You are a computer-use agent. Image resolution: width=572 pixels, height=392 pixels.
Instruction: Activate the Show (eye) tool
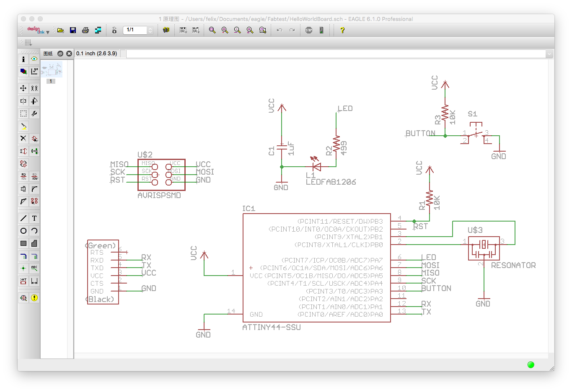click(x=34, y=59)
